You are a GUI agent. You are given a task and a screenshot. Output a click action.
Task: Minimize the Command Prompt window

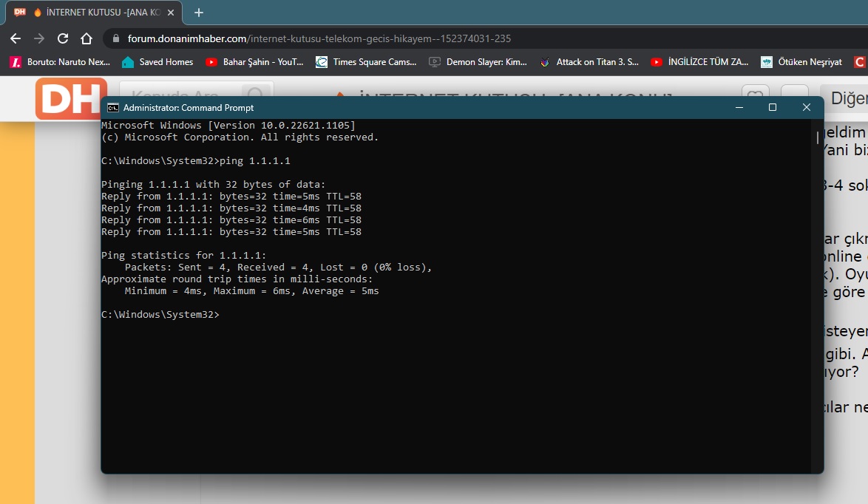point(739,107)
